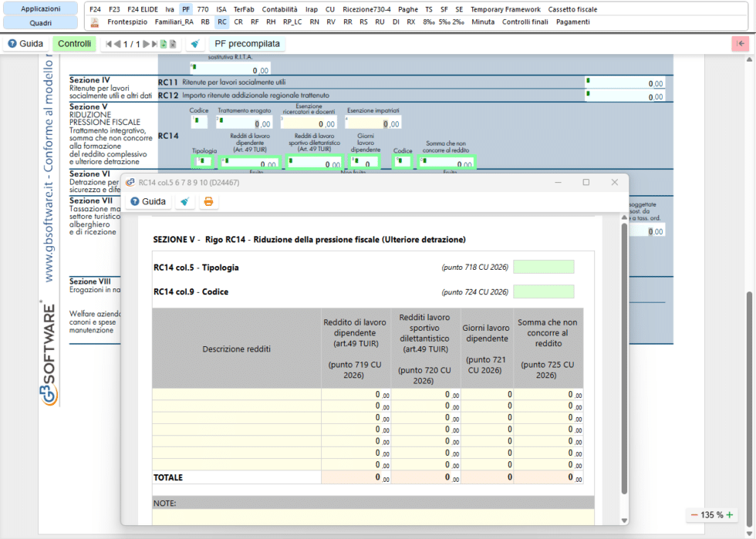Image resolution: width=756 pixels, height=539 pixels.
Task: Click the PDF export icon beside Frontespizio
Action: [x=94, y=22]
